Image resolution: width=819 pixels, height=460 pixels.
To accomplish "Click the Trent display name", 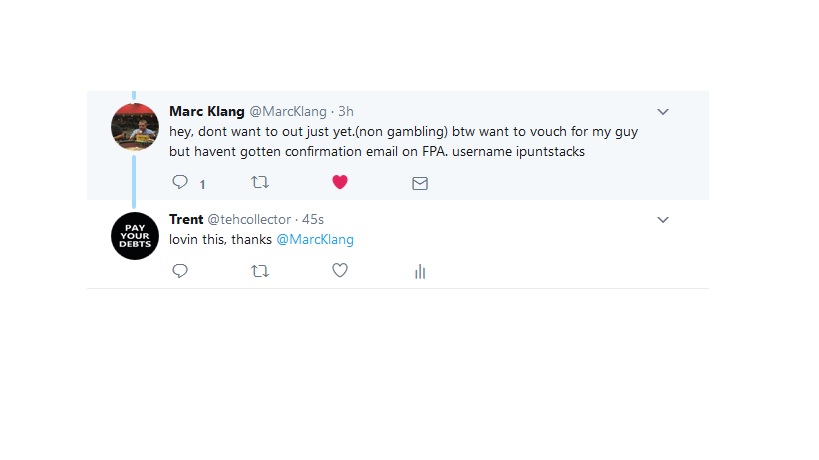I will [186, 219].
